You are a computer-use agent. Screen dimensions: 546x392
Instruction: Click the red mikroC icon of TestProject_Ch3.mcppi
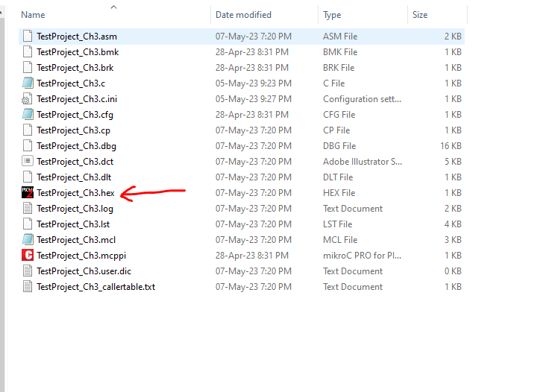pos(28,256)
